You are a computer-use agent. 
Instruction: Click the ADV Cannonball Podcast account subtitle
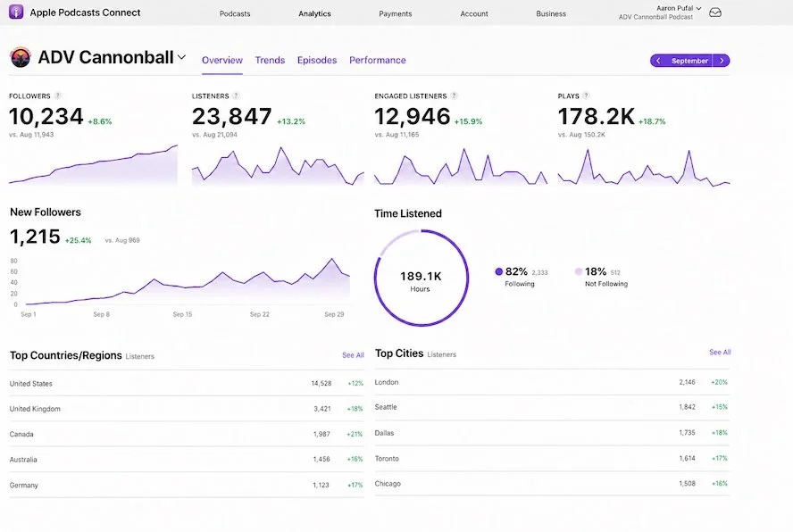click(x=655, y=17)
